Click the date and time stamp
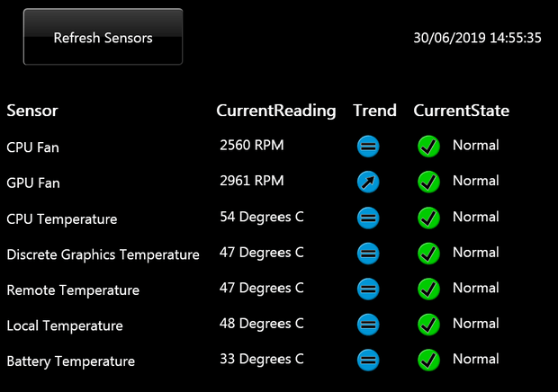Image resolution: width=558 pixels, height=392 pixels. pyautogui.click(x=477, y=38)
